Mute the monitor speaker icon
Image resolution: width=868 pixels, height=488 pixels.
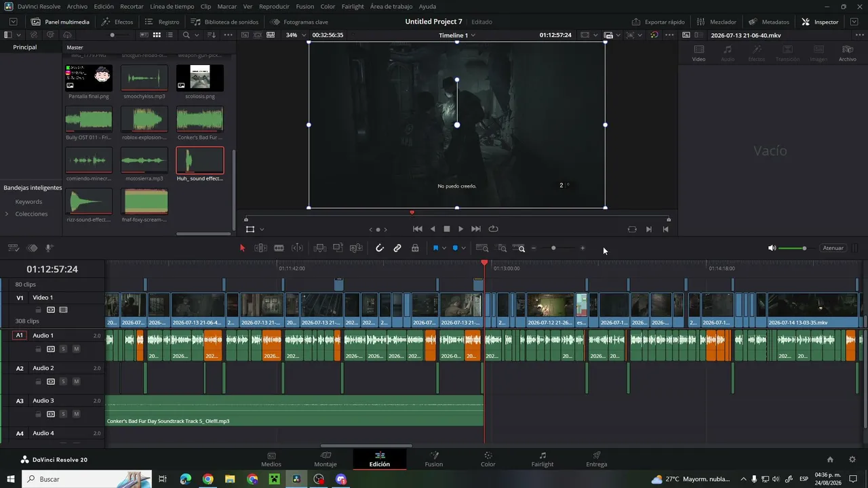click(772, 248)
